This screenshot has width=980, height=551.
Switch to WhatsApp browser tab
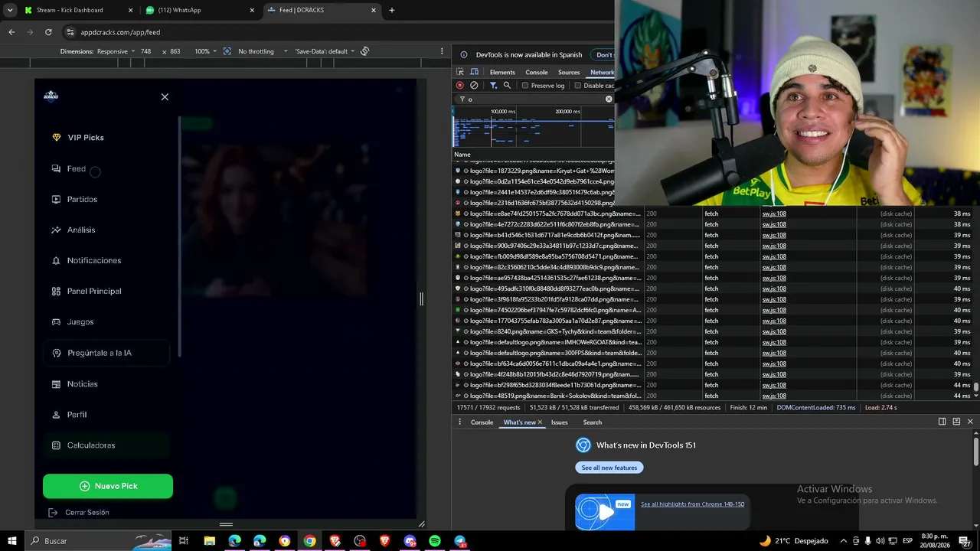[x=198, y=10]
